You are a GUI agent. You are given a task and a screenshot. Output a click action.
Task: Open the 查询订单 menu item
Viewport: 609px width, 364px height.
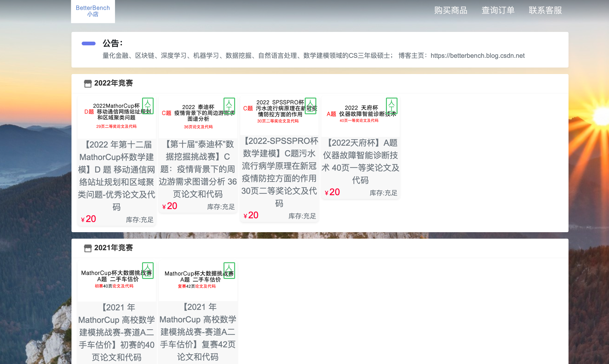coord(498,10)
